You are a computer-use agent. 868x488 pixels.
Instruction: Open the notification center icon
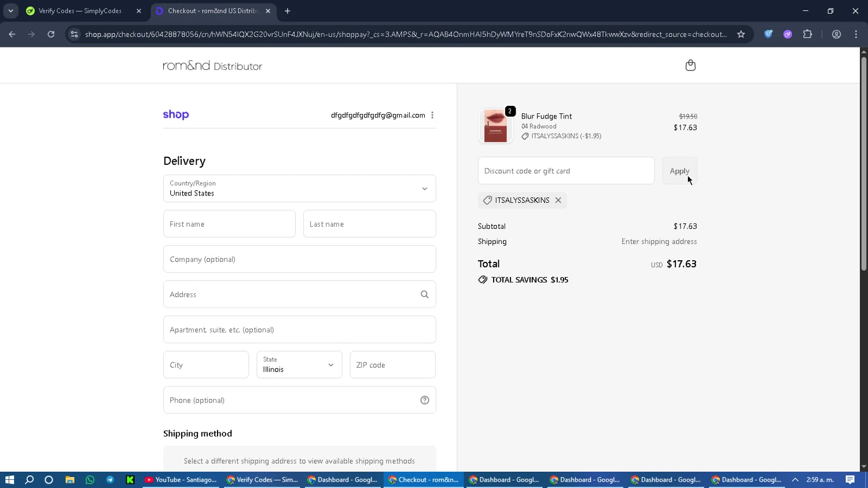click(850, 479)
